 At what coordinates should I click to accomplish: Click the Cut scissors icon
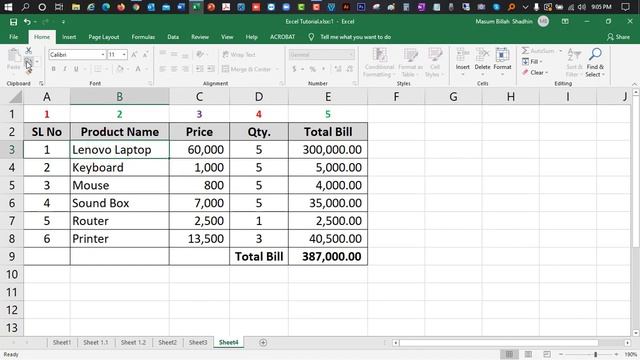coord(28,51)
